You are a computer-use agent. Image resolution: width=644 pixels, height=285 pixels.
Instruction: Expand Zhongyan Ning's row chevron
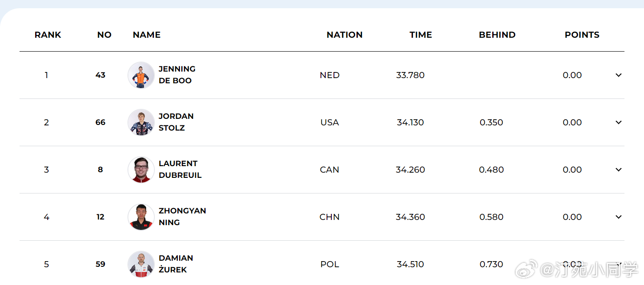(x=618, y=217)
